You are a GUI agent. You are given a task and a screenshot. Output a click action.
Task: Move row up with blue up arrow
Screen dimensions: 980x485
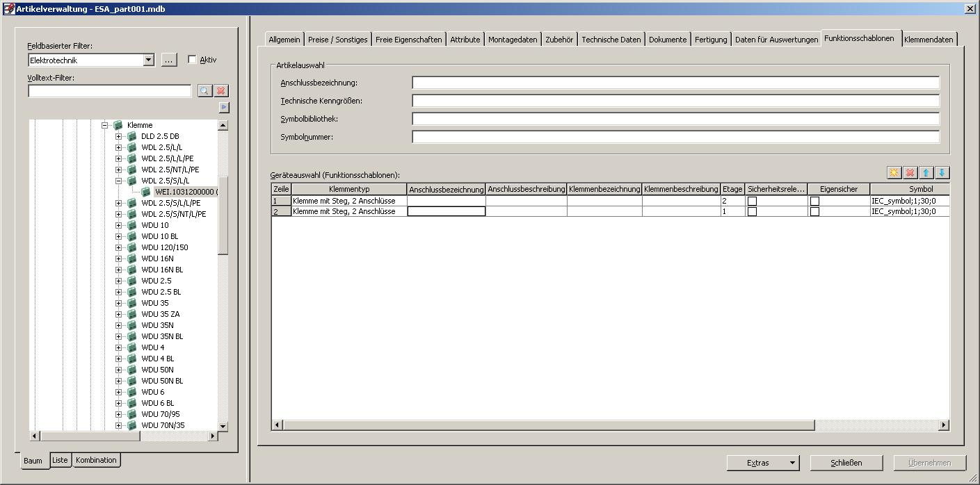[926, 173]
